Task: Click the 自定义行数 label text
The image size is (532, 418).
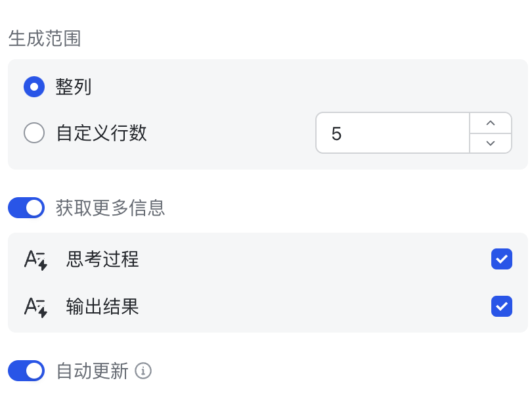Action: click(101, 133)
